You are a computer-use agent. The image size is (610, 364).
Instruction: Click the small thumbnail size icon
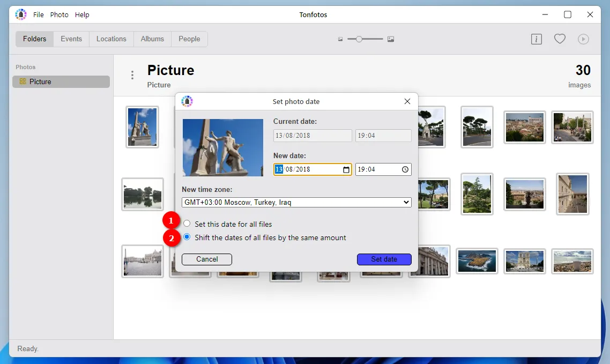pyautogui.click(x=340, y=39)
